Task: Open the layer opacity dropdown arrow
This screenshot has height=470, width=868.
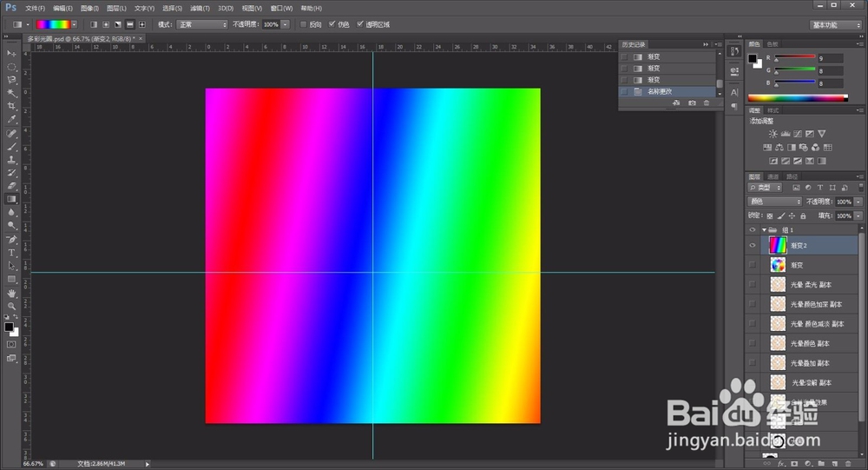Action: [x=858, y=202]
